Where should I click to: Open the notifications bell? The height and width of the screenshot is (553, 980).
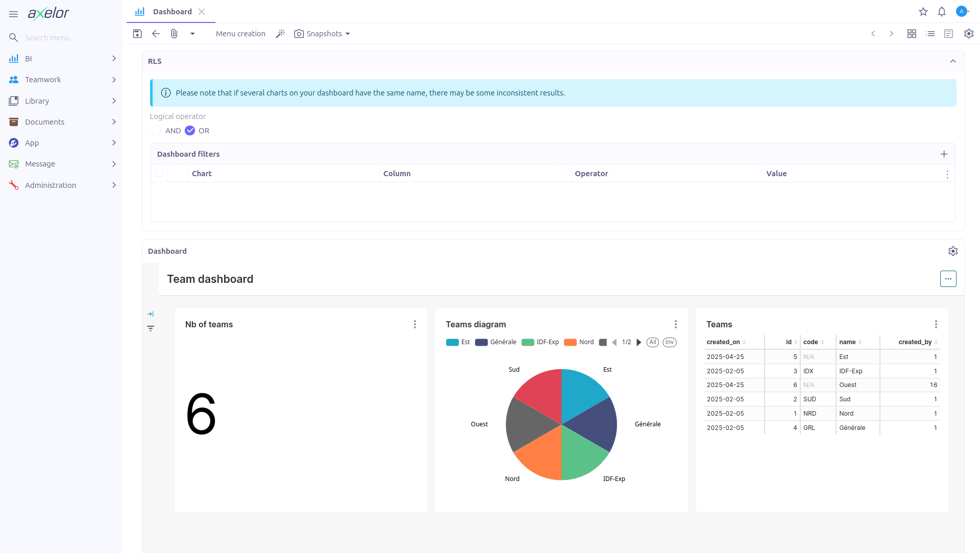[x=942, y=12]
